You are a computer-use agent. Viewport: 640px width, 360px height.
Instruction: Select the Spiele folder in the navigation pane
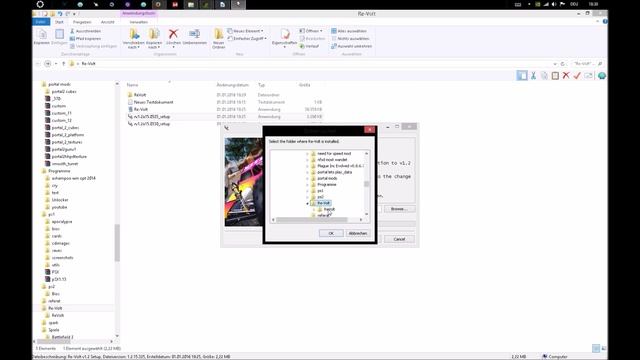(53, 330)
